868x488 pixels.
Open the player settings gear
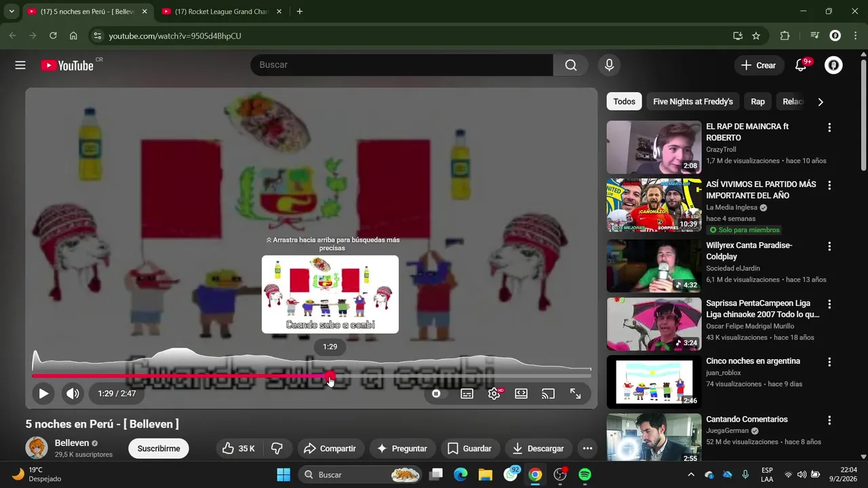(x=494, y=393)
